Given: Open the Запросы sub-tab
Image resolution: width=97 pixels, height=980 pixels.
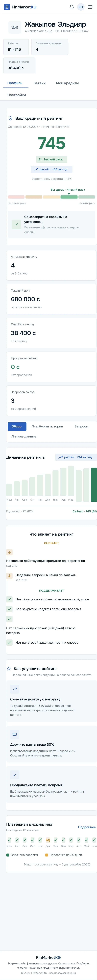Looking at the screenshot, I should (x=81, y=426).
